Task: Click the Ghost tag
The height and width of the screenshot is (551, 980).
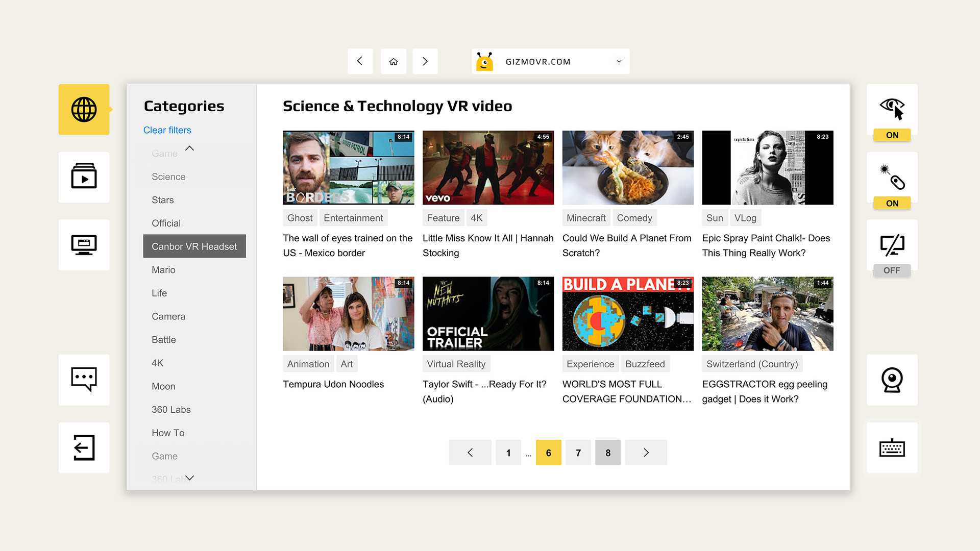Action: point(300,218)
